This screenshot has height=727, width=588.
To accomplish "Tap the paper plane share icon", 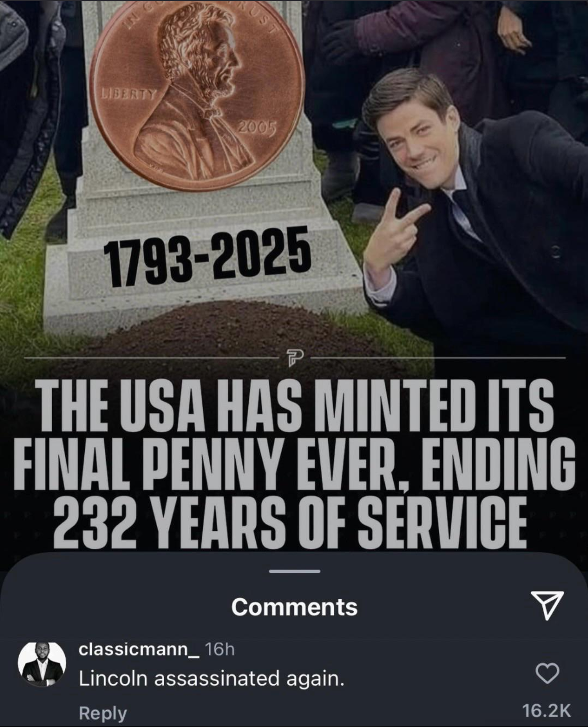I will pyautogui.click(x=547, y=605).
